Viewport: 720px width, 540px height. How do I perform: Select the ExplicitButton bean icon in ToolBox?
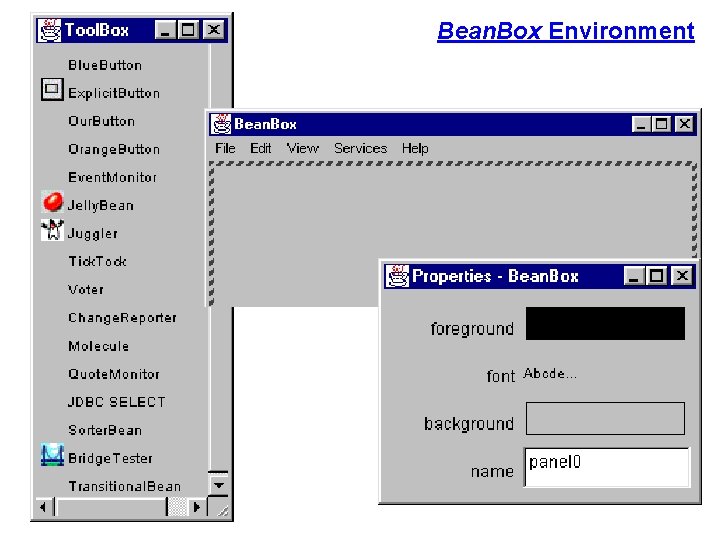coord(51,90)
